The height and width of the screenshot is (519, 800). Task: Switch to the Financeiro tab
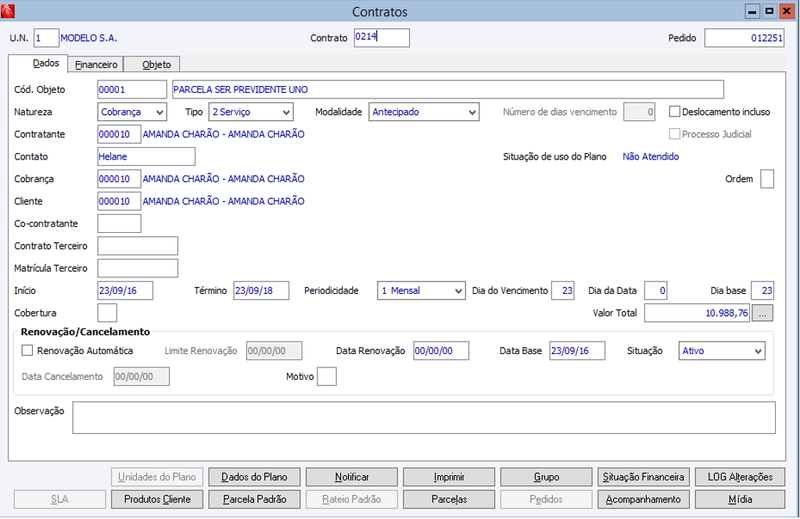coord(96,64)
